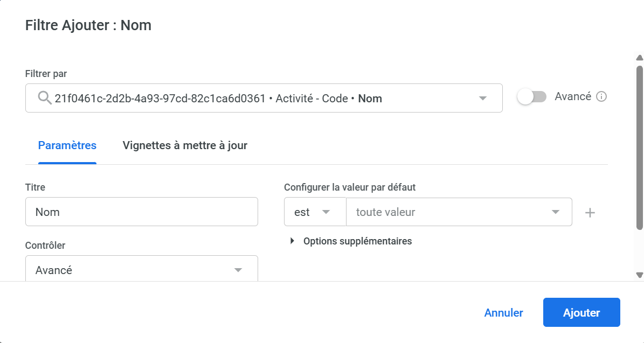Switch to Vignettes à mettre à jour tab
644x343 pixels.
click(185, 145)
